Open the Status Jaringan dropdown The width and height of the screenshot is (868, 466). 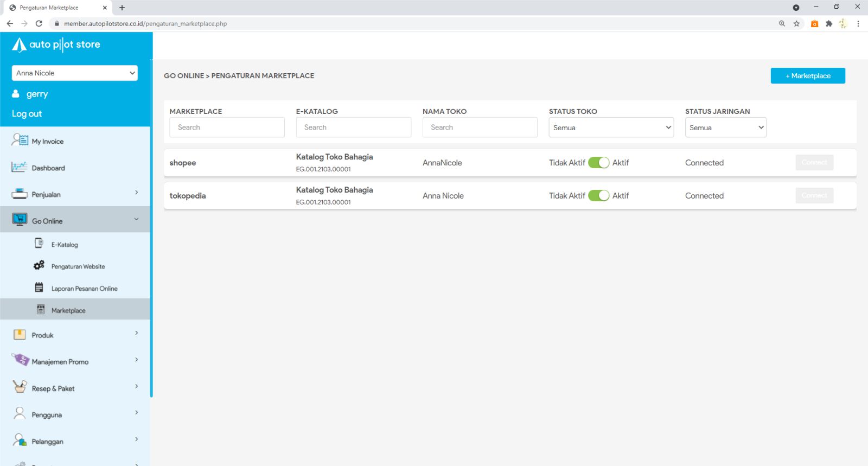point(725,127)
